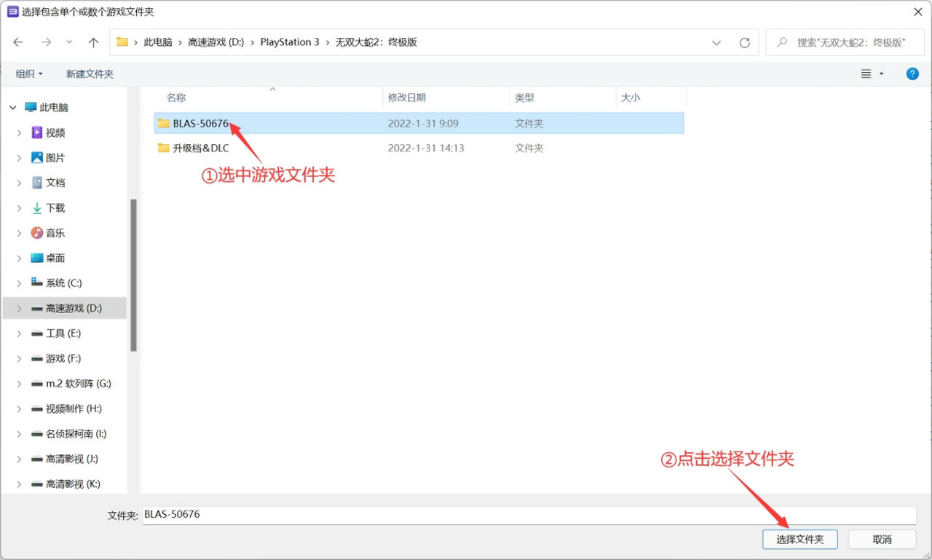Open recent locations dropdown chevron
The height and width of the screenshot is (560, 932).
click(69, 42)
